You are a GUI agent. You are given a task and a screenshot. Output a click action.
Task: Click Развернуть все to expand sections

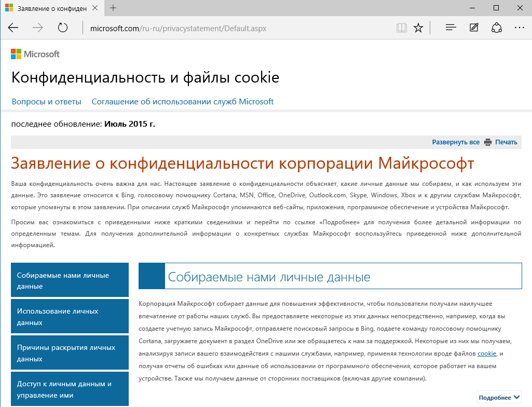point(456,142)
